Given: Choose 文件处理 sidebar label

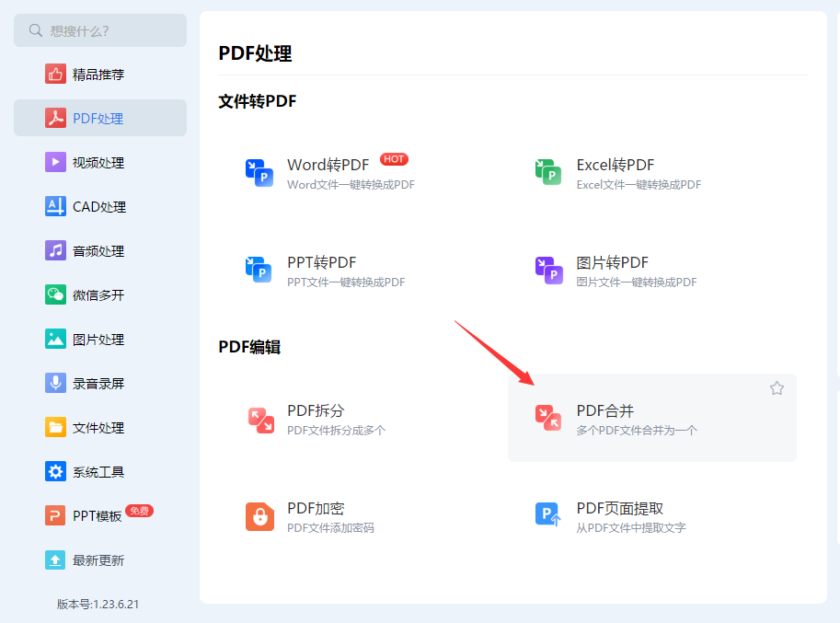Looking at the screenshot, I should 98,428.
